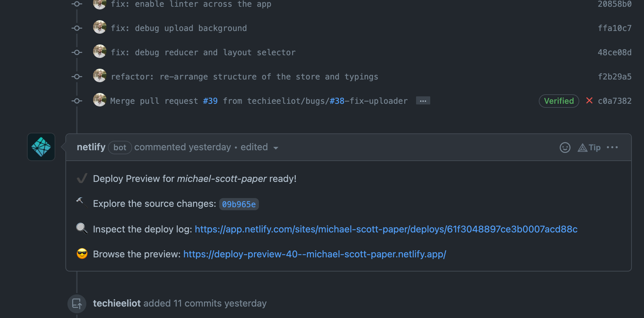
Task: Open the kebab menu on netlify's comment
Action: coord(613,147)
